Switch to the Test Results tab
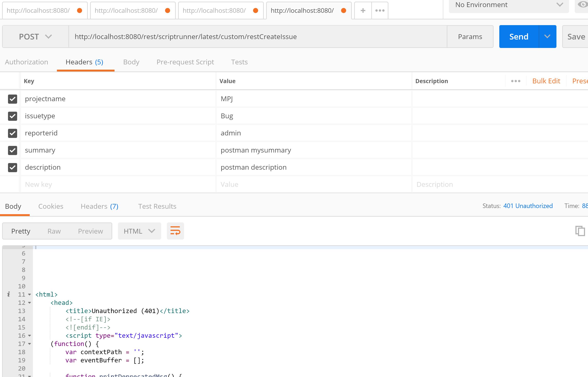Screen dimensions: 588x377 [x=157, y=206]
